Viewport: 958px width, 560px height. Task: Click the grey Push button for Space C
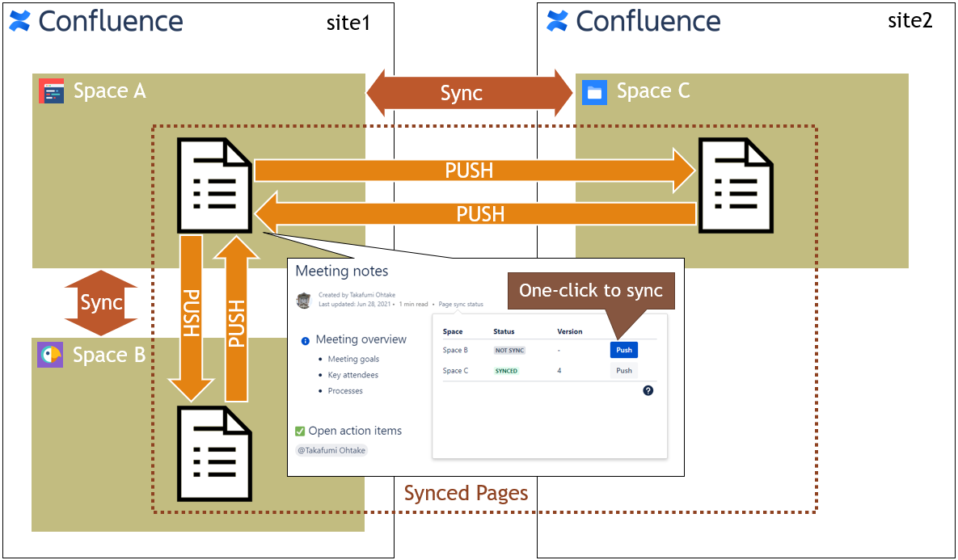click(x=623, y=371)
